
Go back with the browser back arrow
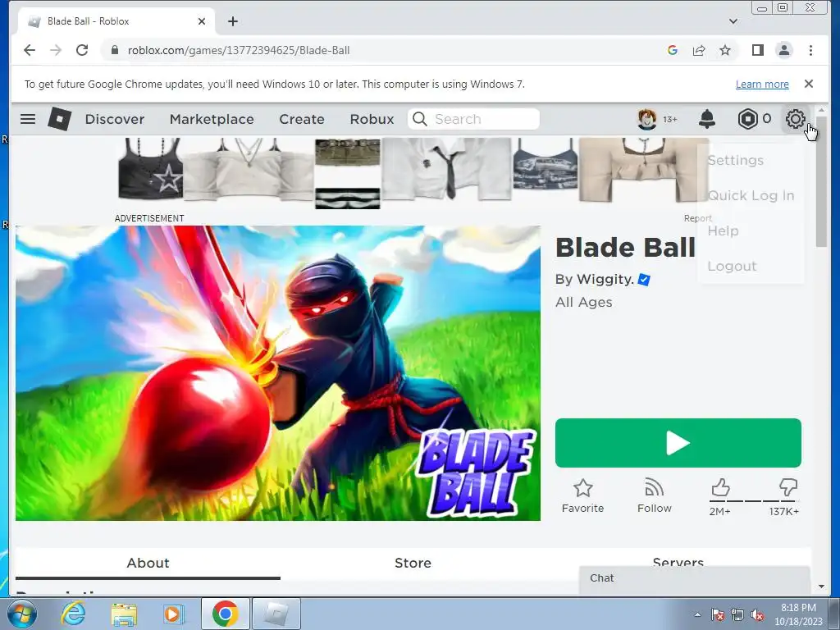[30, 50]
